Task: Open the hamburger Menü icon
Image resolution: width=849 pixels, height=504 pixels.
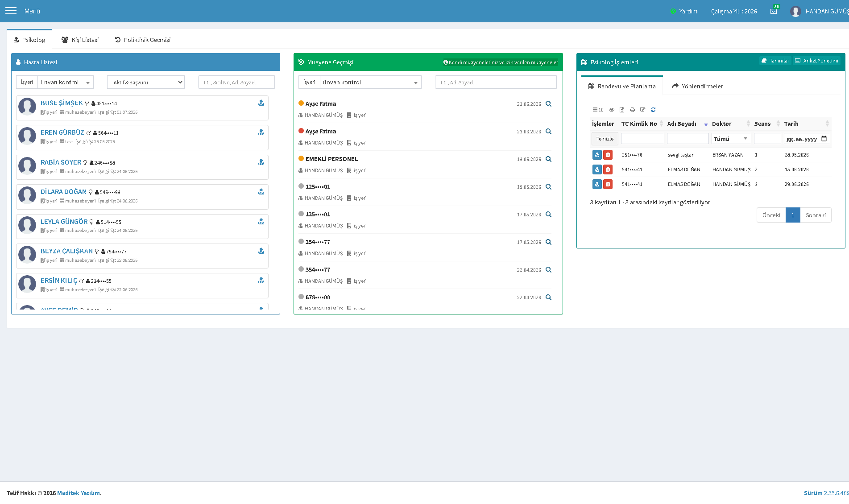Action: pyautogui.click(x=11, y=11)
